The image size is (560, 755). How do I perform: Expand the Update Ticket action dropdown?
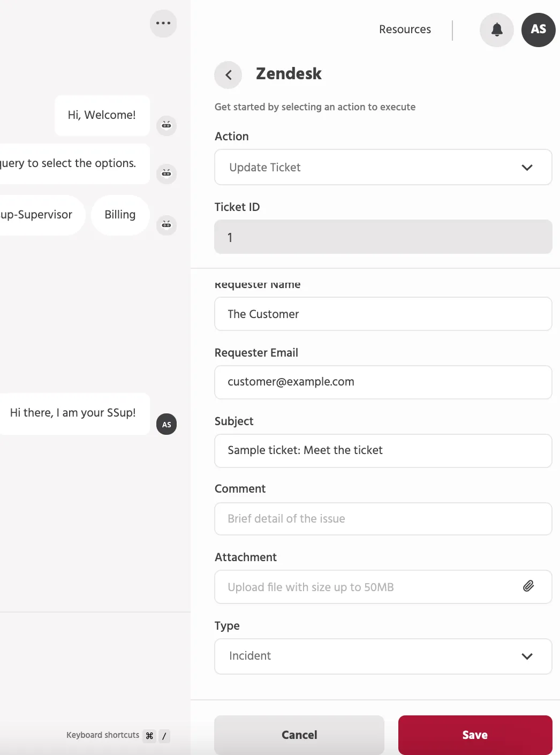tap(383, 167)
